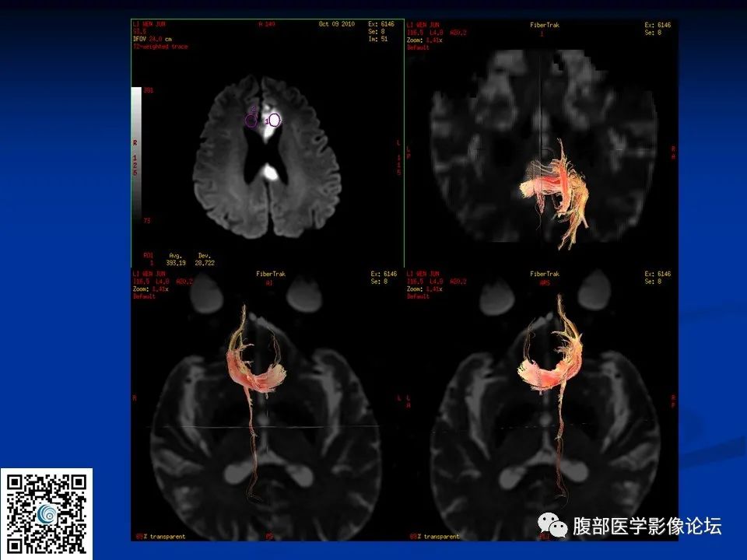Click the fiber tract bundle in top-right panel
The width and height of the screenshot is (747, 560).
coord(556,193)
